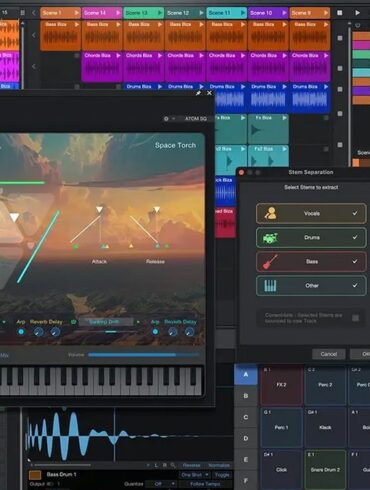Open the instrument window settings gear

166,118
